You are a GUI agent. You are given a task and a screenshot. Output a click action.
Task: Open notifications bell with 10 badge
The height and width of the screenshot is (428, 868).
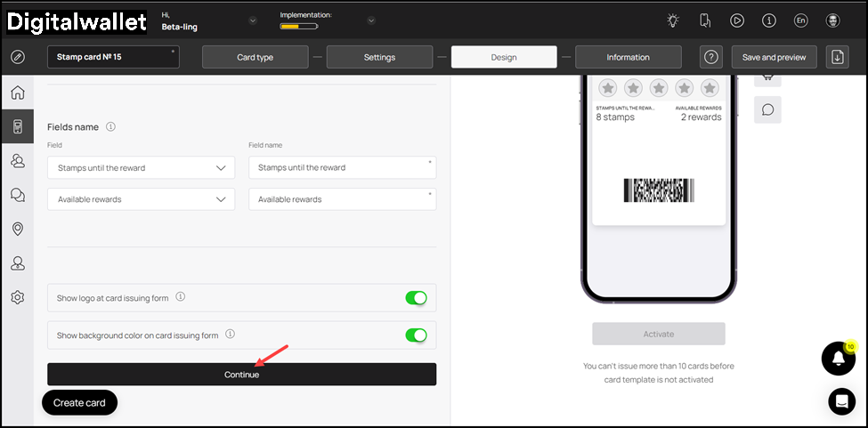point(839,359)
